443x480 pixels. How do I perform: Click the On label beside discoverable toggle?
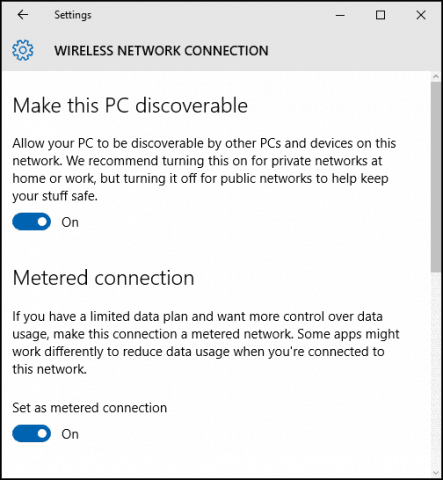[70, 222]
